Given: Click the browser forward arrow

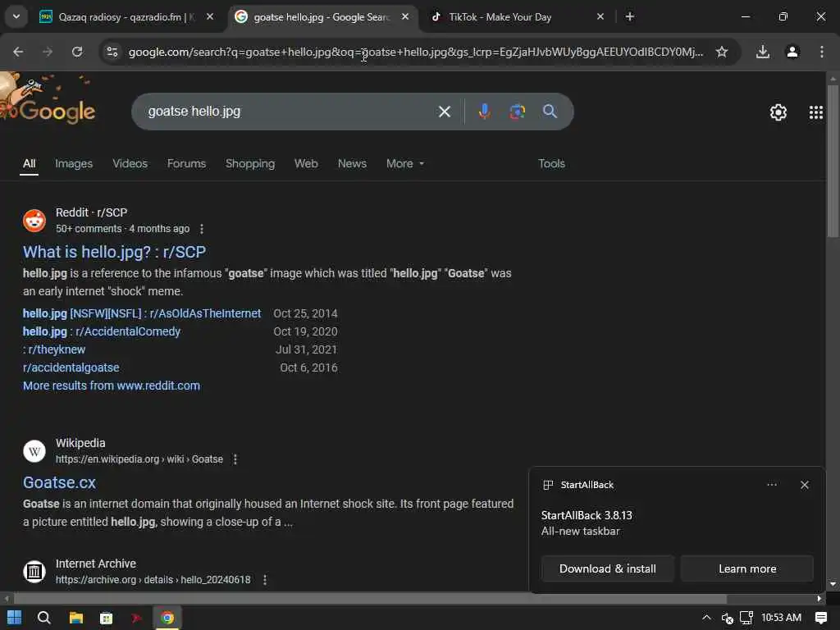Looking at the screenshot, I should click(x=48, y=52).
